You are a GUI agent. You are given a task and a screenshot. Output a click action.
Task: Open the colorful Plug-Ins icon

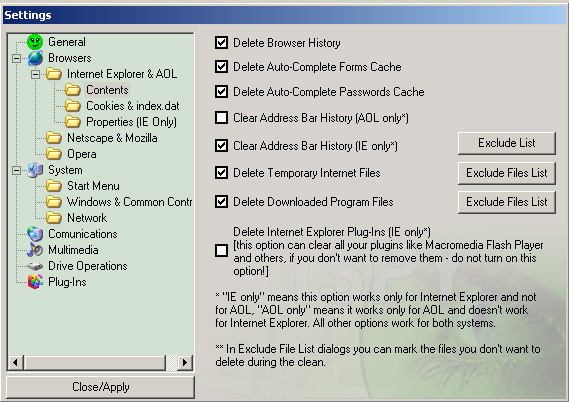tap(35, 282)
